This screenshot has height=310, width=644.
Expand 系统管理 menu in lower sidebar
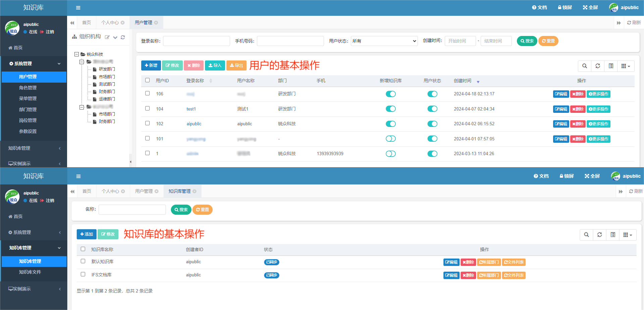pyautogui.click(x=34, y=232)
